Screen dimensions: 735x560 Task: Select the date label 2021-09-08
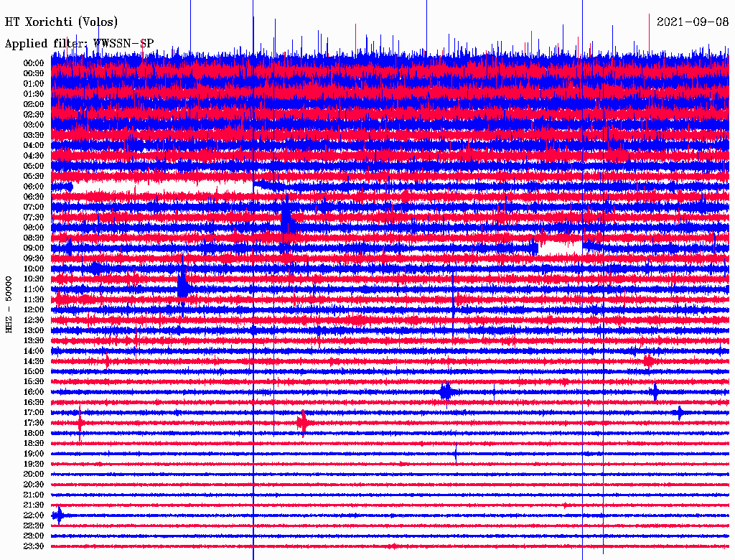click(x=692, y=22)
